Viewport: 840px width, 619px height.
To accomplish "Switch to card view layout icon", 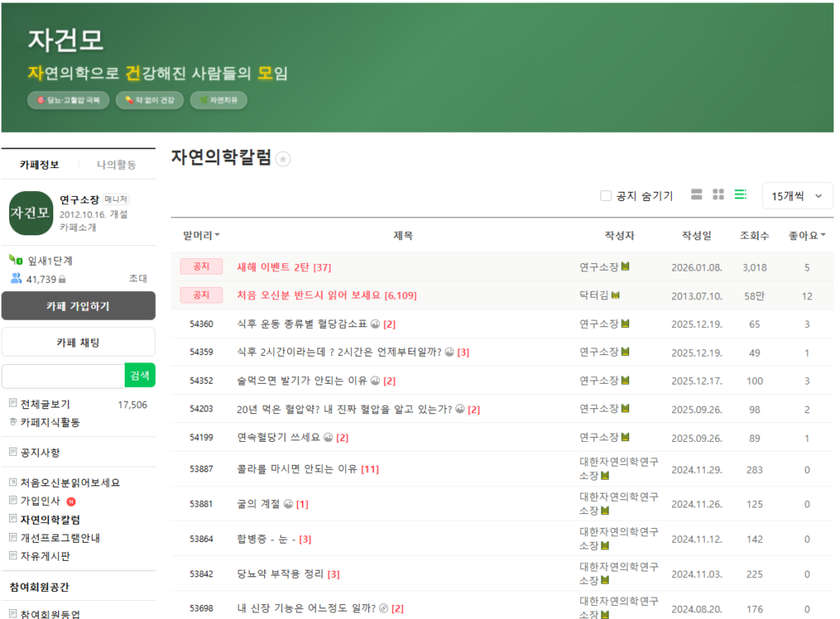I will tap(696, 195).
